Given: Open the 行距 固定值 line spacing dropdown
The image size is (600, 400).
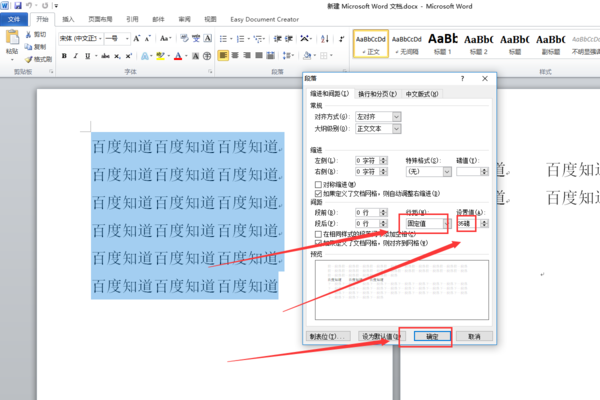Looking at the screenshot, I should [x=446, y=224].
